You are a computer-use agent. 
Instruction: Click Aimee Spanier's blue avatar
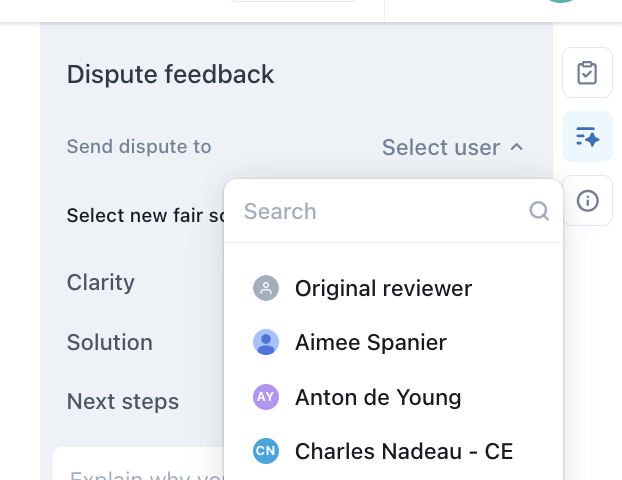(x=266, y=342)
